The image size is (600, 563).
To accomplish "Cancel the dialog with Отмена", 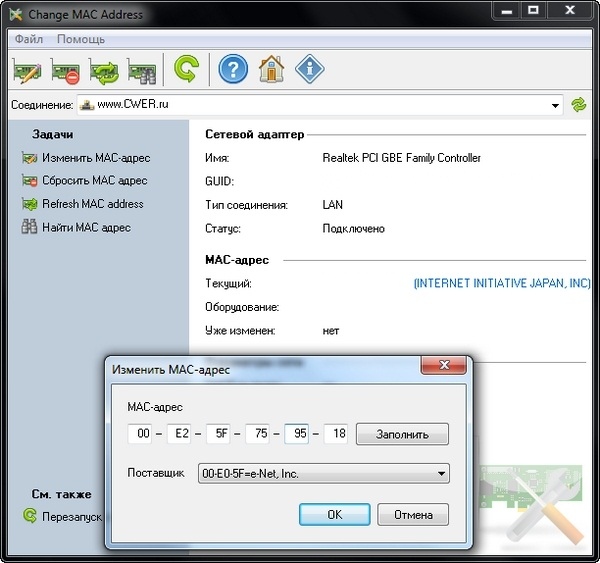I will 413,514.
